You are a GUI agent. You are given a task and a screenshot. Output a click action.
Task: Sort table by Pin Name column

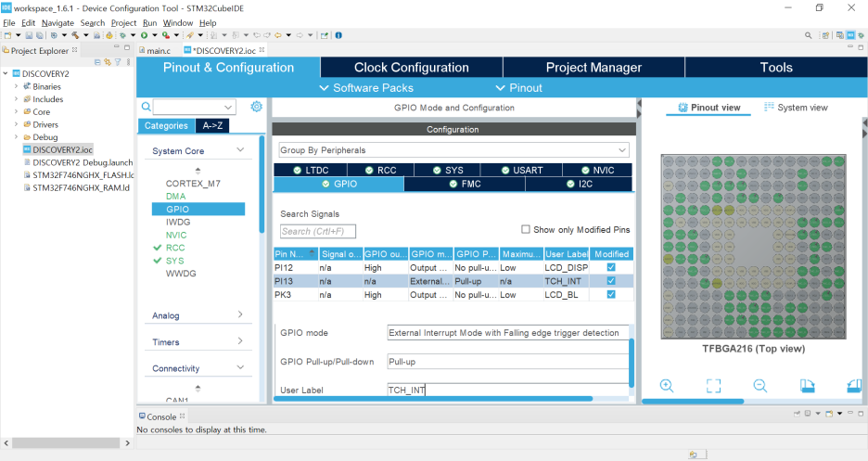[296, 254]
